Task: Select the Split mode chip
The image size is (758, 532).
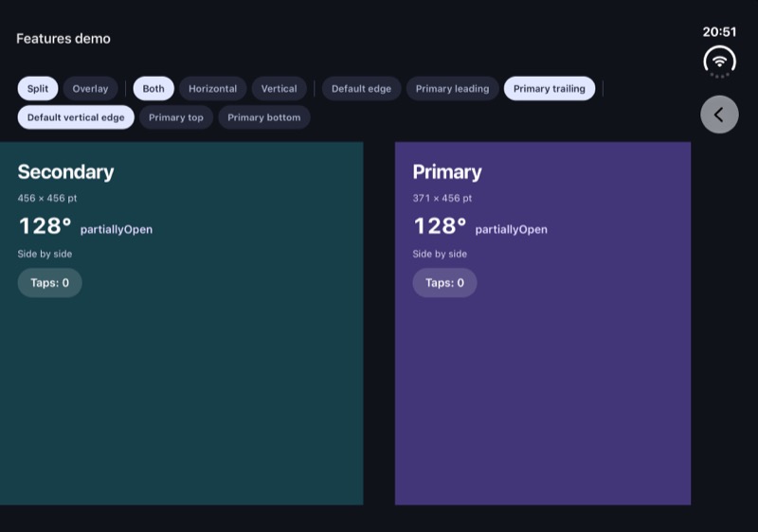Action: 38,88
